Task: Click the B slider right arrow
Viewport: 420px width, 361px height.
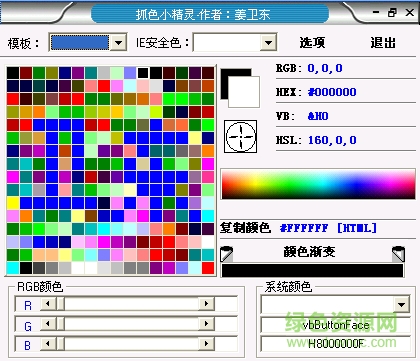Action: point(206,343)
